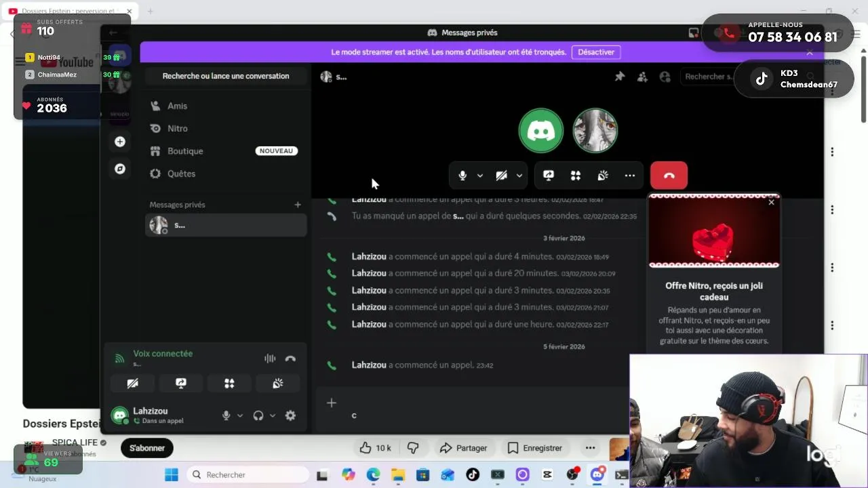Open camera options arrow in call controls
Screen dimensions: 868x488
coord(519,176)
